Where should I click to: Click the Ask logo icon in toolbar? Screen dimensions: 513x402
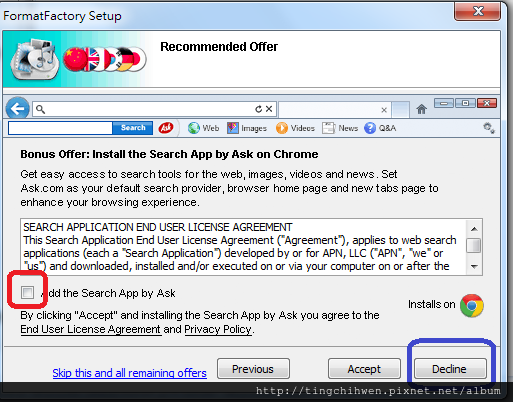pos(166,128)
